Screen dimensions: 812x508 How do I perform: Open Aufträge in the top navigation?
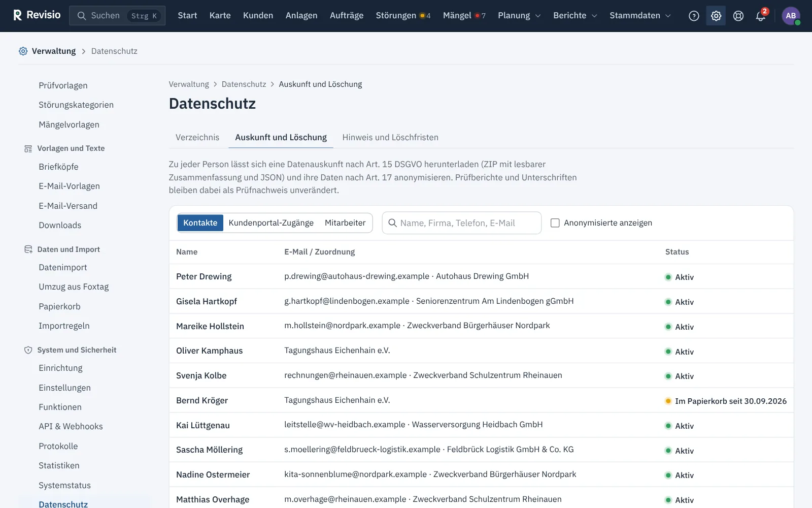tap(347, 16)
